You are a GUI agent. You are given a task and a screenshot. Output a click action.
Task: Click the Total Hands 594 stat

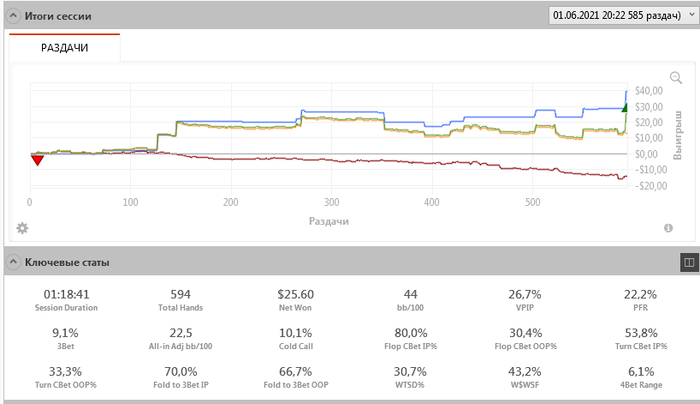click(x=181, y=300)
